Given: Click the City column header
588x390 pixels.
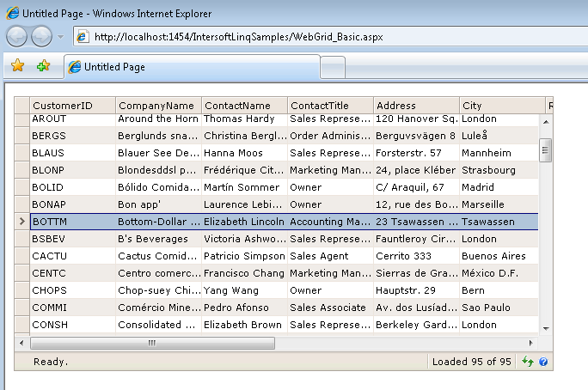Looking at the screenshot, I should [x=502, y=106].
